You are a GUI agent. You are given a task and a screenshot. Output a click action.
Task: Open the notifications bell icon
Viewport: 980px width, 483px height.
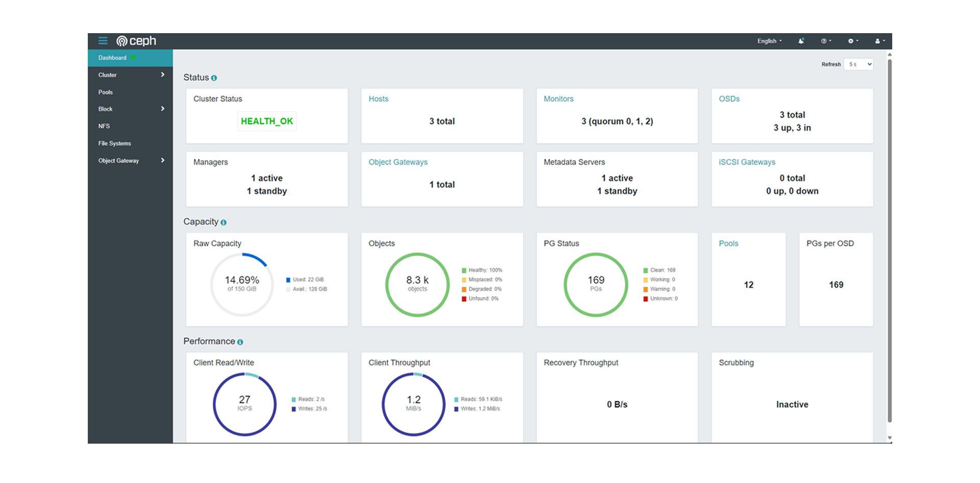point(801,41)
